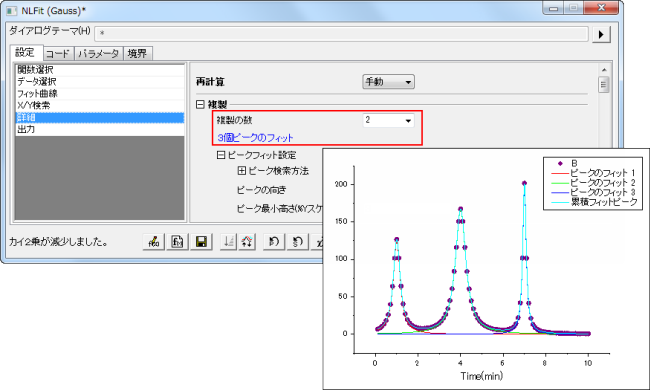The image size is (650, 390).
Task: Open the 境界 tab
Action: click(137, 53)
